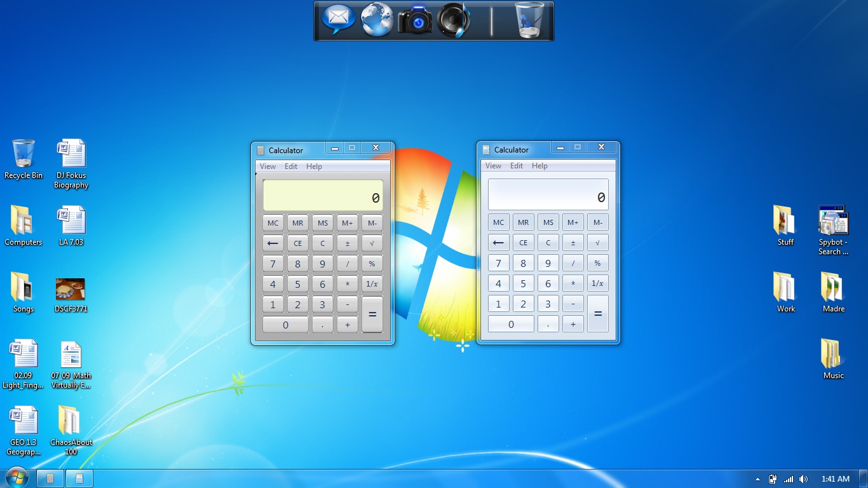Open the Windows Start menu orb

click(x=17, y=478)
